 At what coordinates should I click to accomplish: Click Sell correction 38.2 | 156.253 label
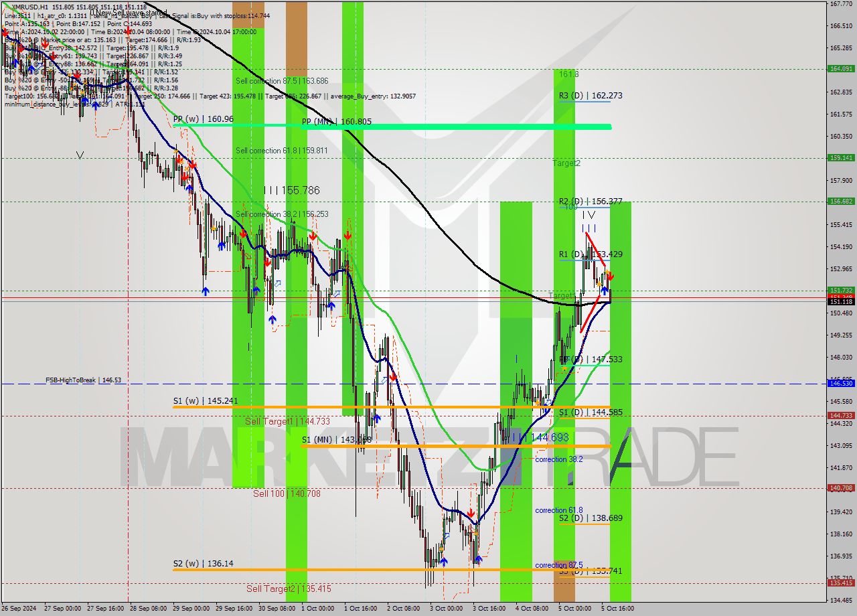(282, 214)
